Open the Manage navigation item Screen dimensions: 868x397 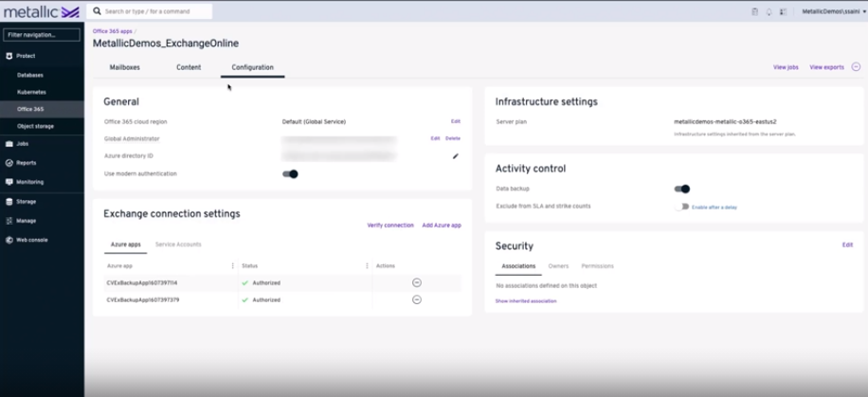26,221
